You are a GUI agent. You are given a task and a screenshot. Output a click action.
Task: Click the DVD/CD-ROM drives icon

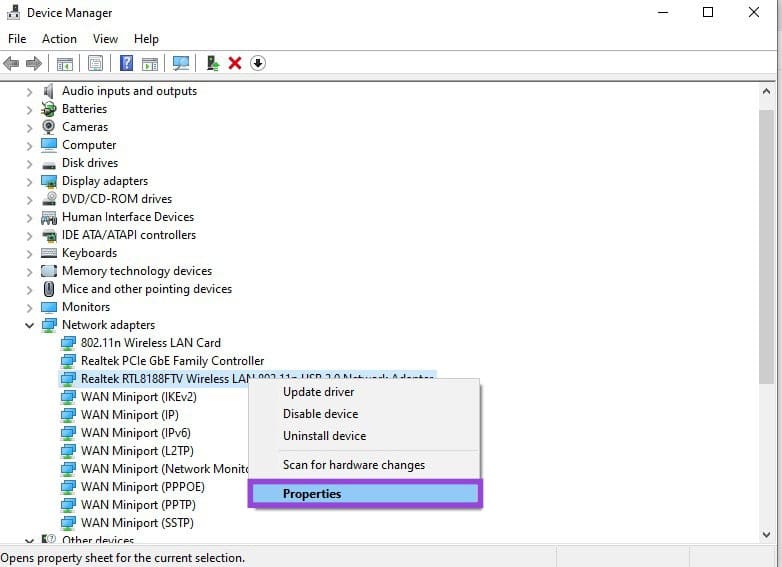[49, 198]
